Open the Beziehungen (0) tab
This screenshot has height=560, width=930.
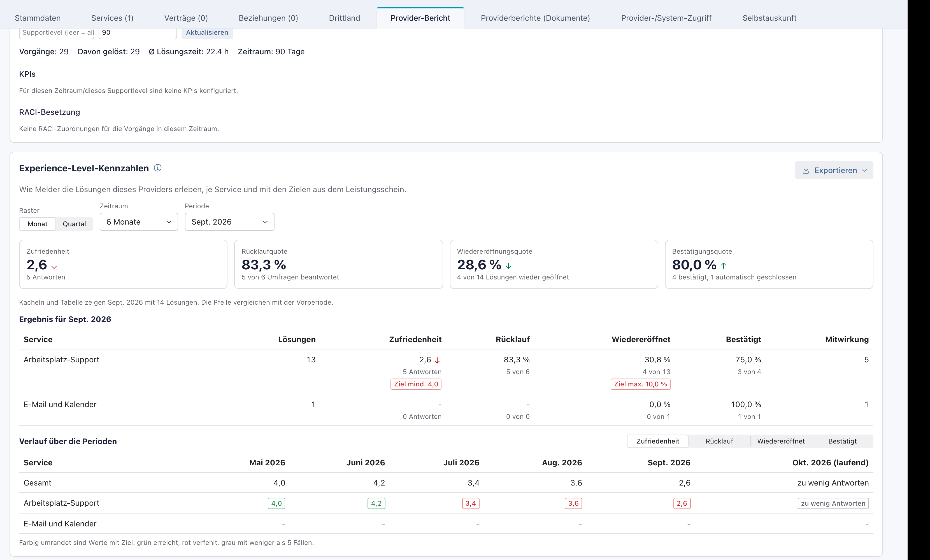[268, 18]
